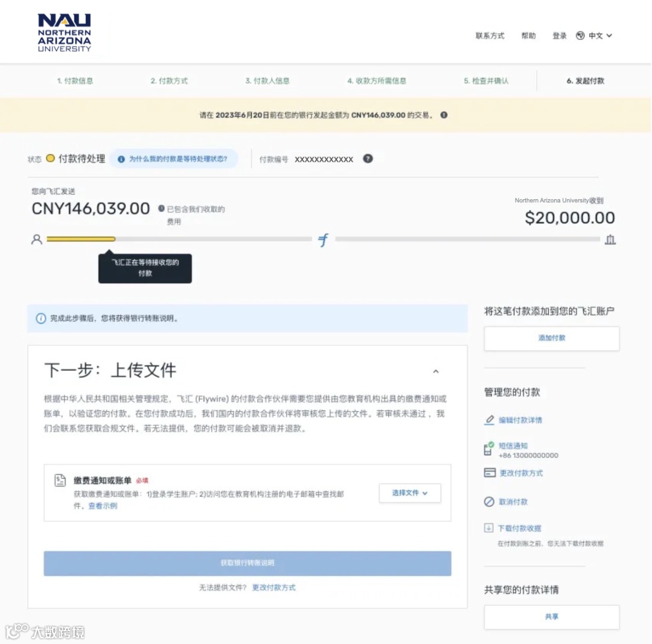Click the institution building icon at progress end

(x=610, y=240)
